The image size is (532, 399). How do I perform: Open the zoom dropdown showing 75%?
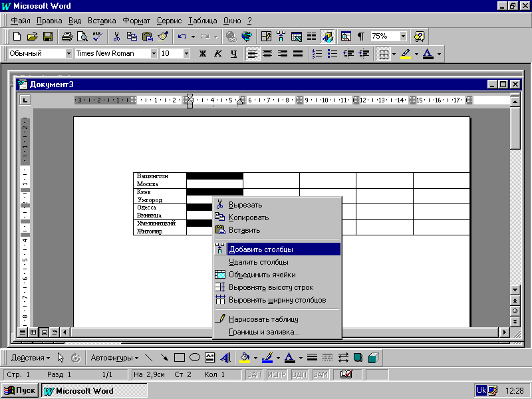pyautogui.click(x=403, y=37)
